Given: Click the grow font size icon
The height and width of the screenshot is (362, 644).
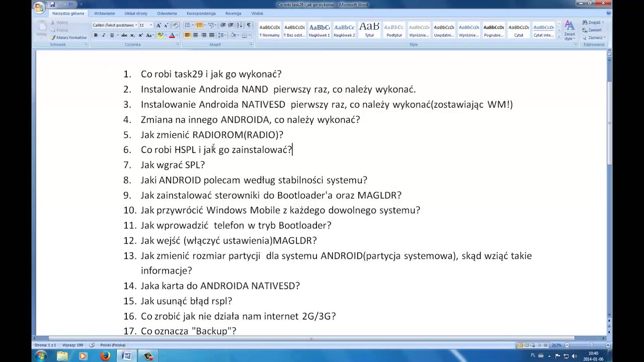Looking at the screenshot, I should (x=158, y=25).
